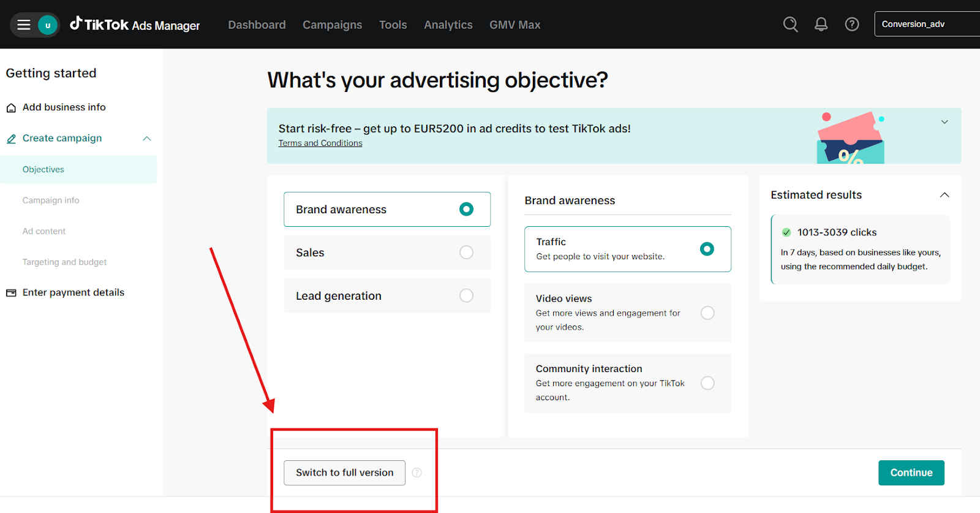Click the TikTok Ads Manager logo
Screen dimensions: 980x513
[135, 25]
